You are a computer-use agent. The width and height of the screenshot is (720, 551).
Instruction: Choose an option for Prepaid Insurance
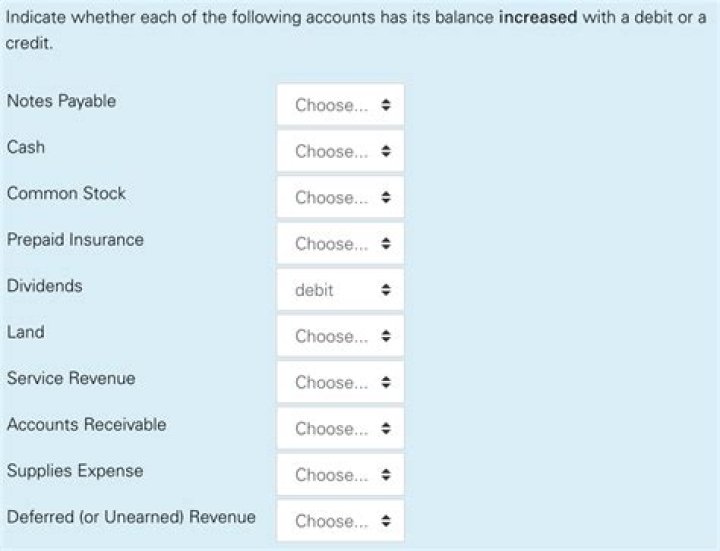[x=340, y=243]
